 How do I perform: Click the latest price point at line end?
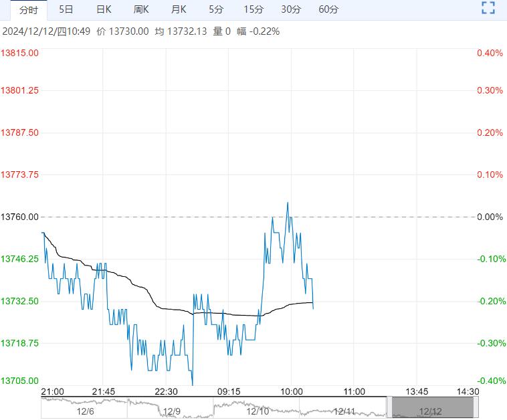click(313, 308)
